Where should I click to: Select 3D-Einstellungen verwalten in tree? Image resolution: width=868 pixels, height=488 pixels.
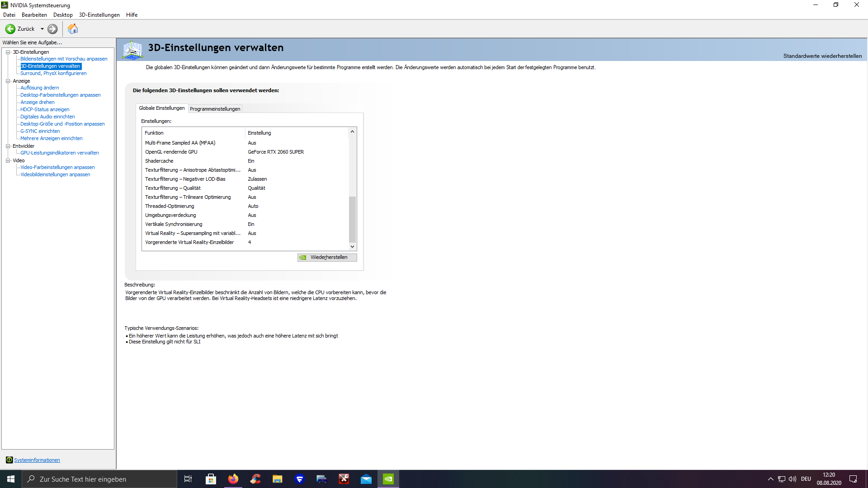51,66
